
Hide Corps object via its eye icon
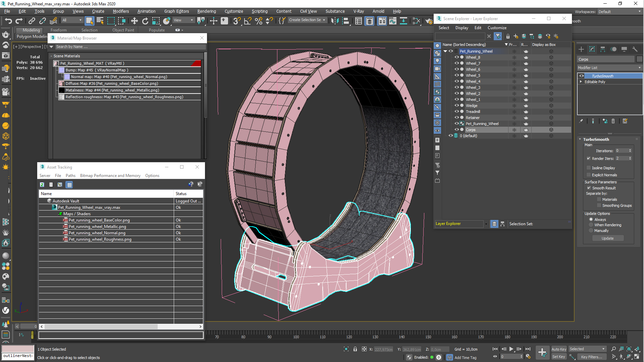point(457,130)
